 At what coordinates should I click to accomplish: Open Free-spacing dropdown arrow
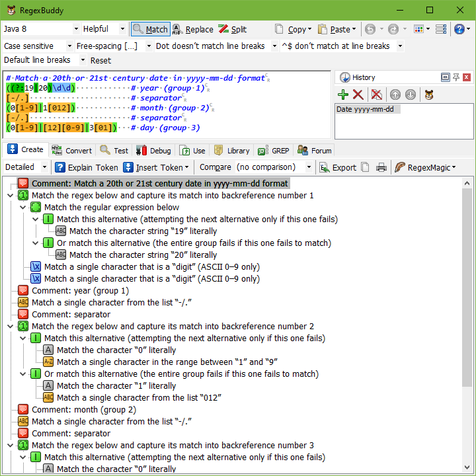click(149, 46)
